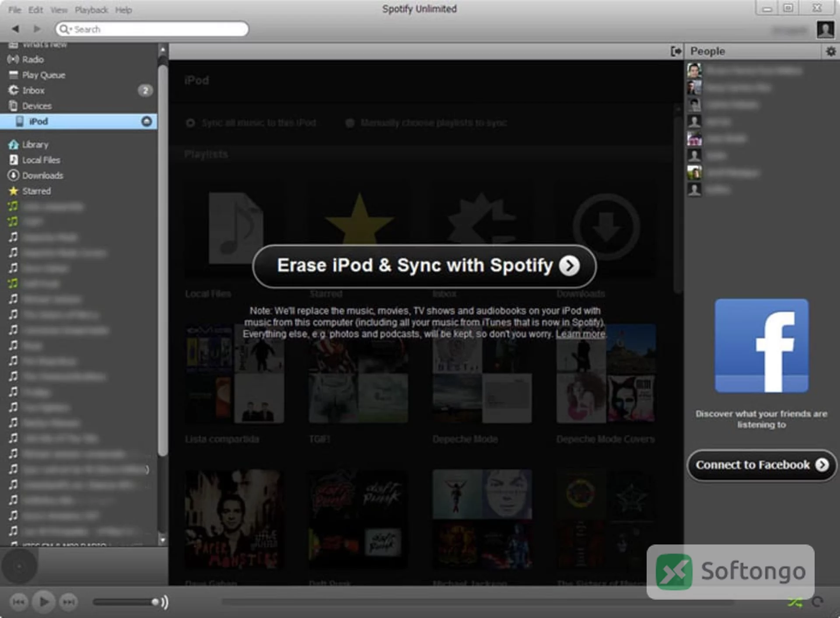Toggle shuffle playback

tap(795, 602)
